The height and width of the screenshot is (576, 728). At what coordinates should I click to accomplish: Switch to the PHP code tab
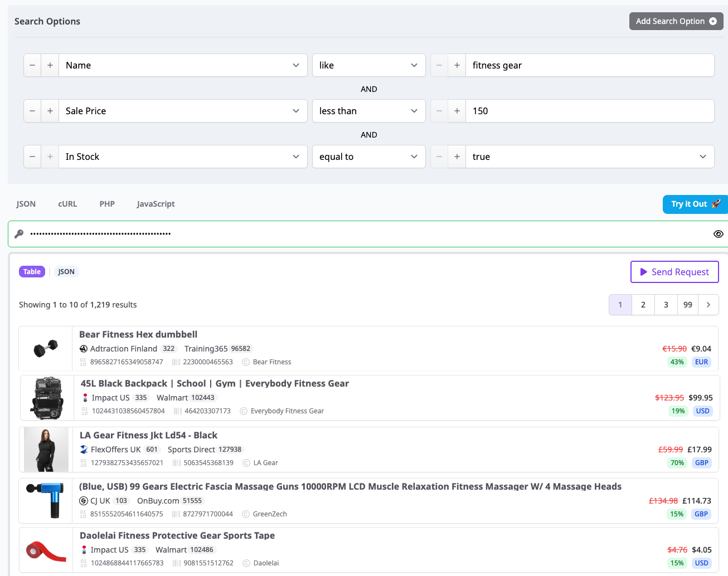(107, 204)
